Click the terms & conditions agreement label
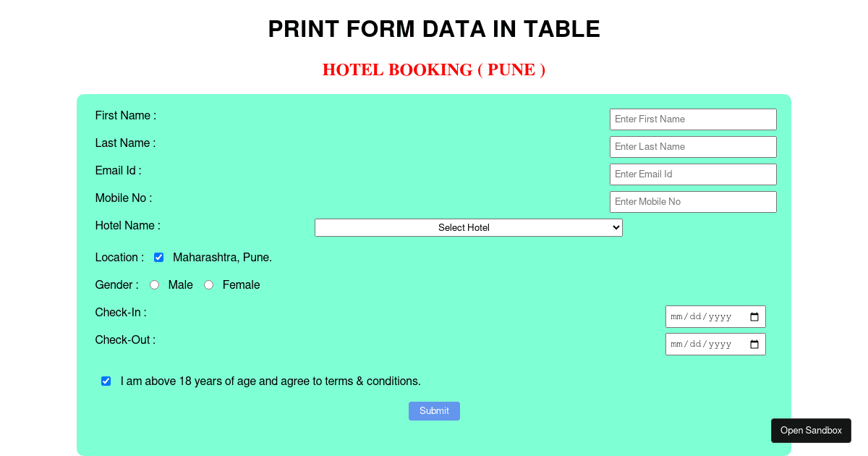Screen dimensions: 868x456 pyautogui.click(x=271, y=381)
